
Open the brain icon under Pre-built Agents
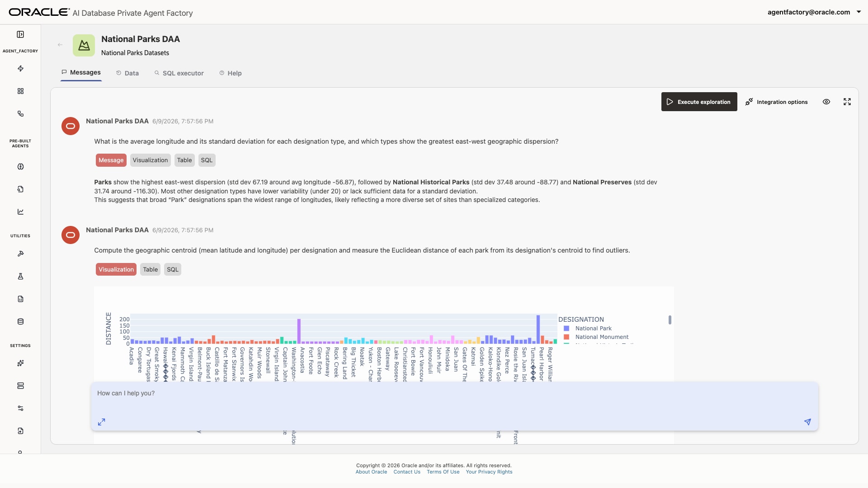pos(20,167)
